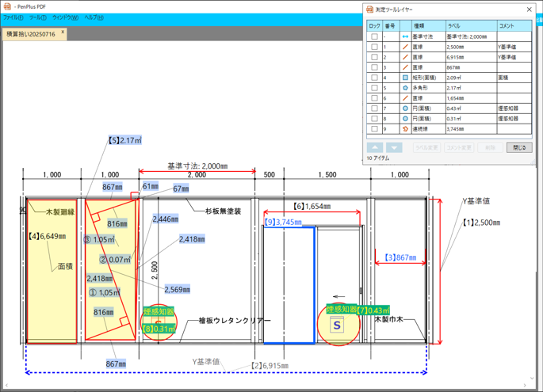Toggle lock checkbox for row 3

[374, 67]
